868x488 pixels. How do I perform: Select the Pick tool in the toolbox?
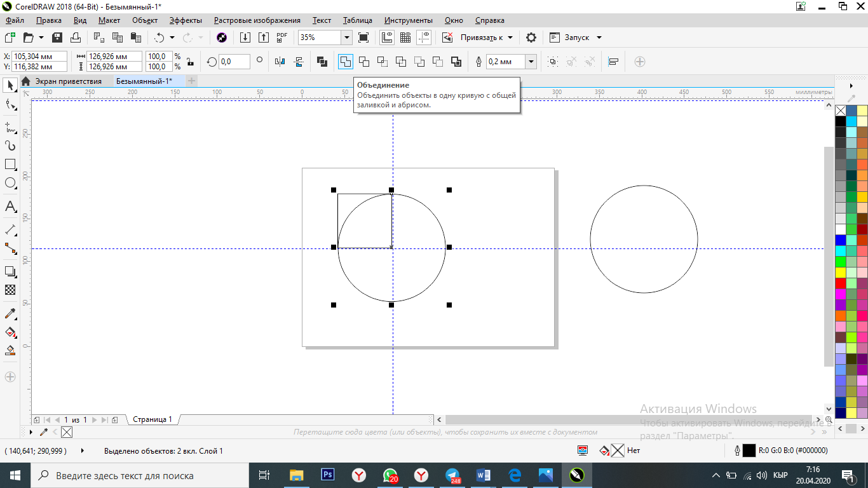click(10, 85)
